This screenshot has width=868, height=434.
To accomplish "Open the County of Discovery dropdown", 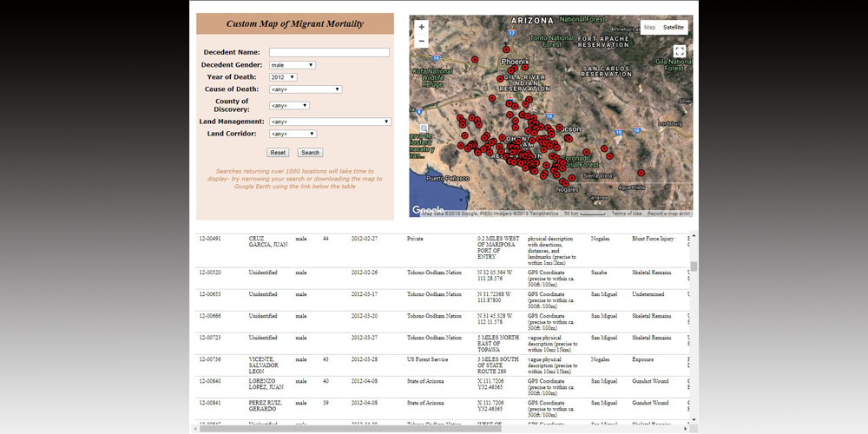I will pos(289,105).
